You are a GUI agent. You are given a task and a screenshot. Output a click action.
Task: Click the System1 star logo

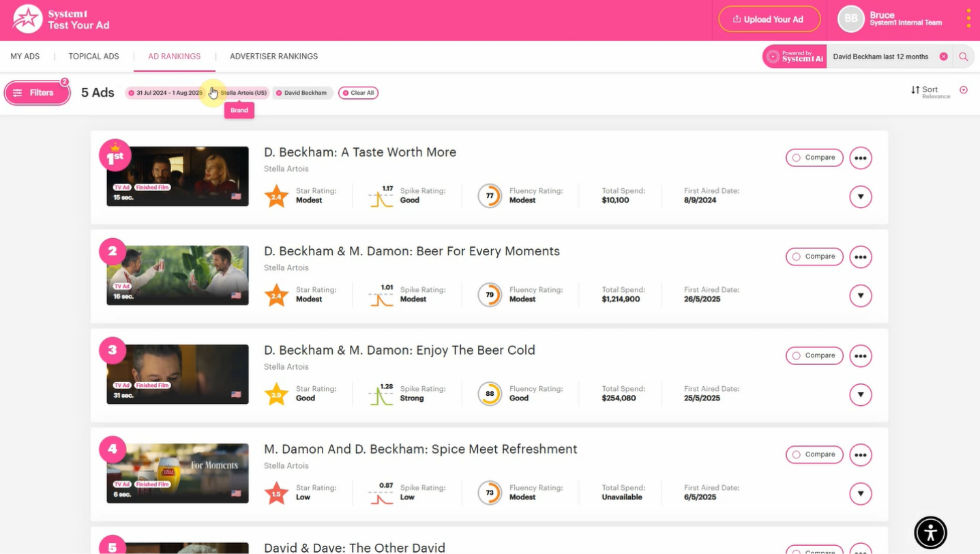27,19
